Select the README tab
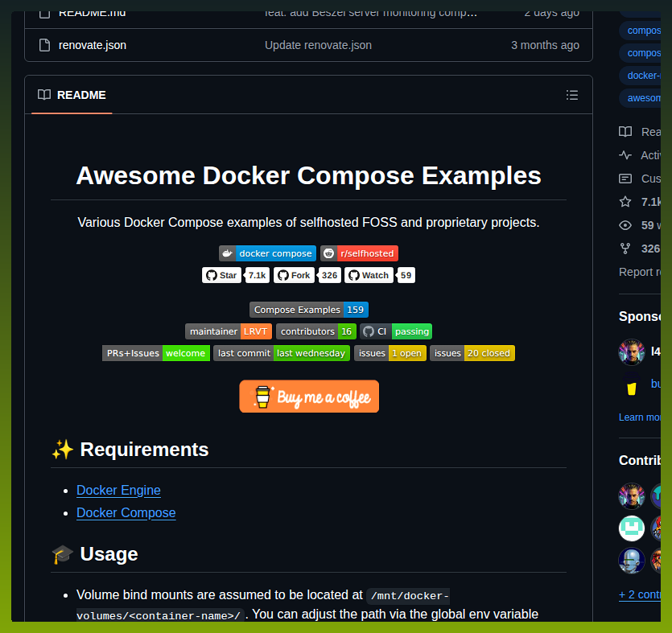672x633 pixels. (x=72, y=95)
